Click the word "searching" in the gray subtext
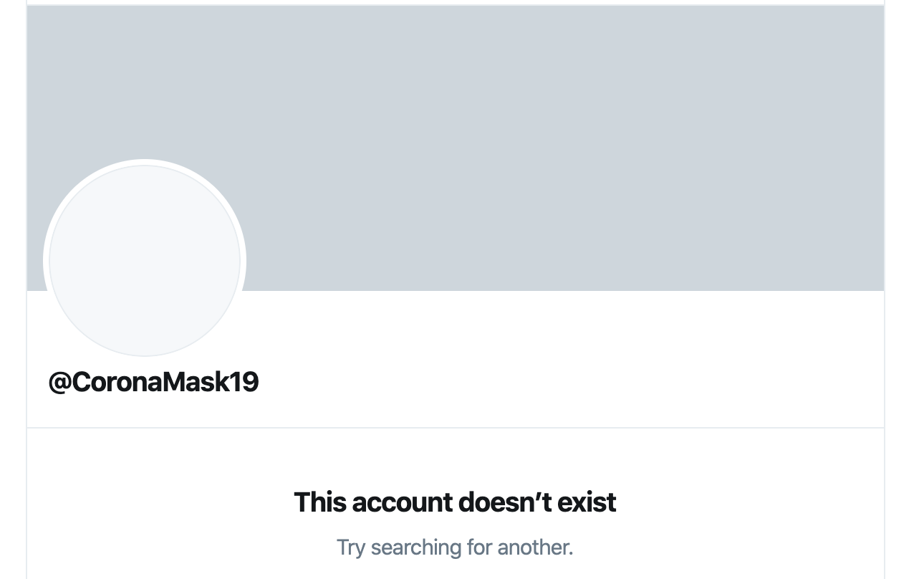Screen dimensions: 924x579 click(x=416, y=548)
